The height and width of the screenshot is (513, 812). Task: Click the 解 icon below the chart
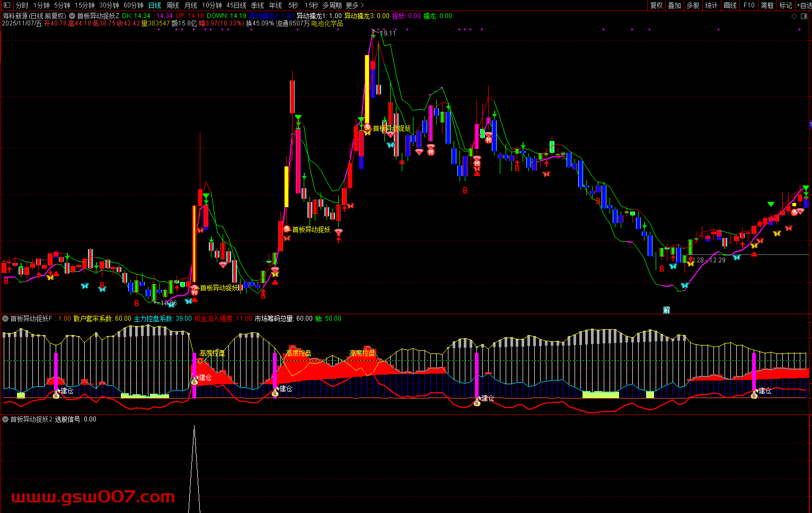coord(666,310)
